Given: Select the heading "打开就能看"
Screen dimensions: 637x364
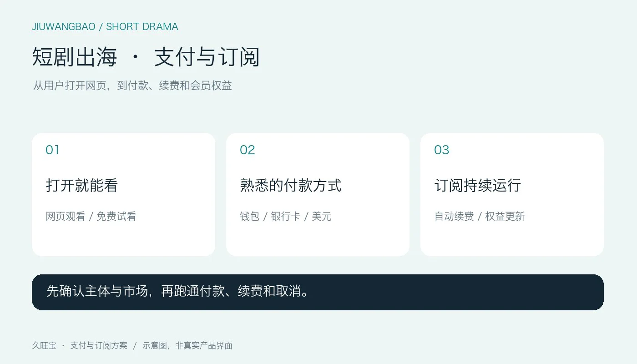Looking at the screenshot, I should 82,186.
